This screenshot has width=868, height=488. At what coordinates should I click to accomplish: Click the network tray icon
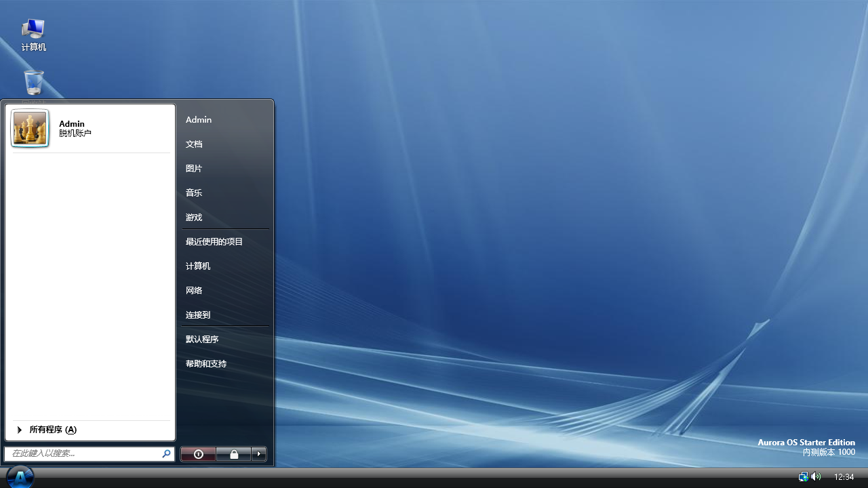[803, 476]
